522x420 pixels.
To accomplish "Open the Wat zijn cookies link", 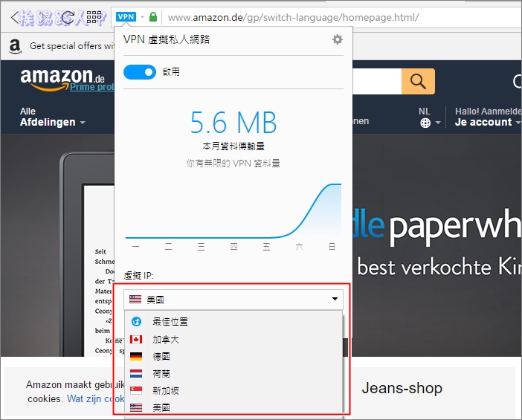I will pyautogui.click(x=96, y=398).
